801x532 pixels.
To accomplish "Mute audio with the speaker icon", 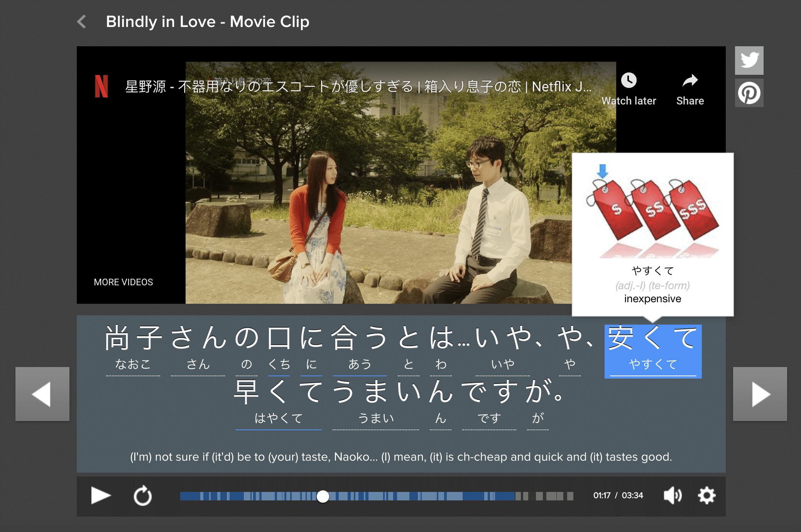I will pyautogui.click(x=673, y=495).
